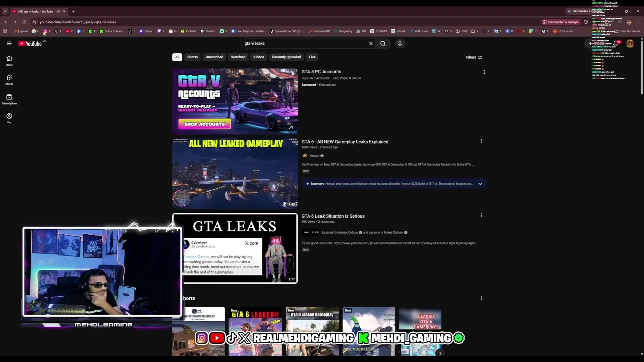This screenshot has width=644, height=362.
Task: Play the GTA Leaks CyberLeek thumbnail
Action: click(x=235, y=248)
